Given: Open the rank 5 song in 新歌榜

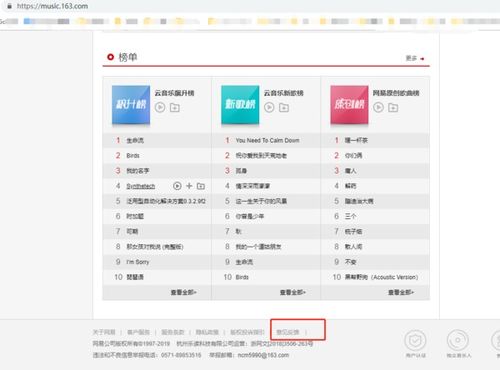Looking at the screenshot, I should [261, 201].
